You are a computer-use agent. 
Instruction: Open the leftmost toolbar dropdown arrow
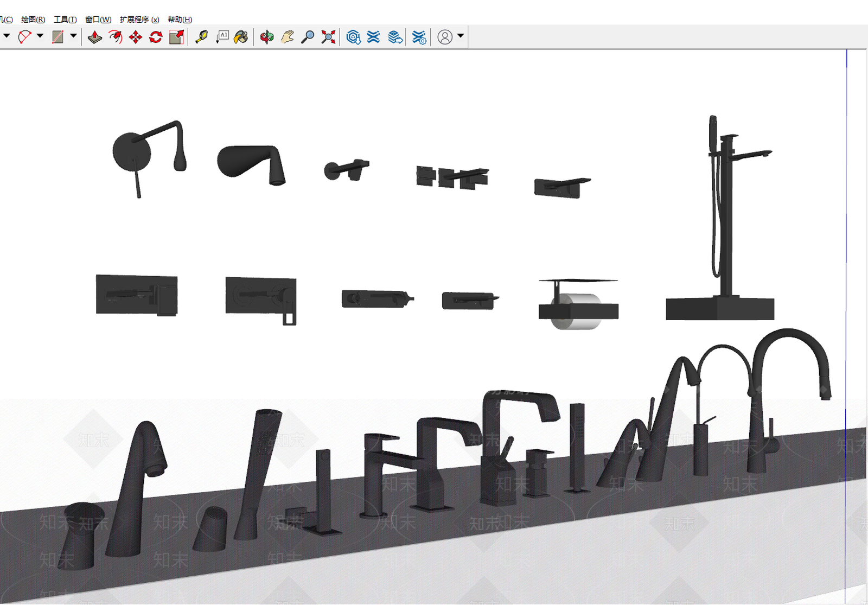[7, 36]
